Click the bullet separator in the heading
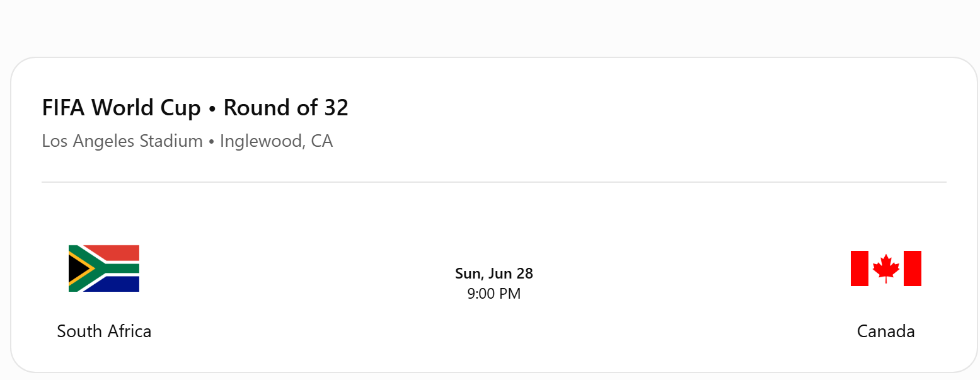The width and height of the screenshot is (980, 380). click(x=212, y=109)
